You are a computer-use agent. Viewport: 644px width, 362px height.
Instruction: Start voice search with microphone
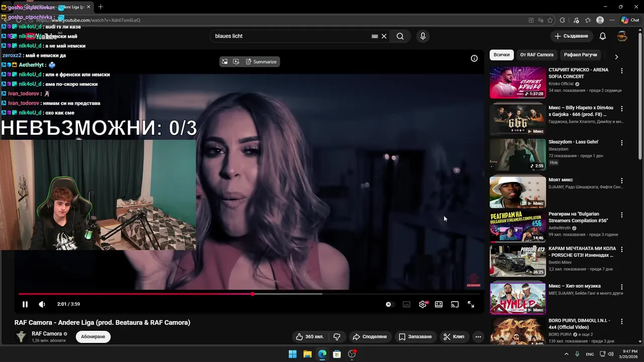[423, 36]
